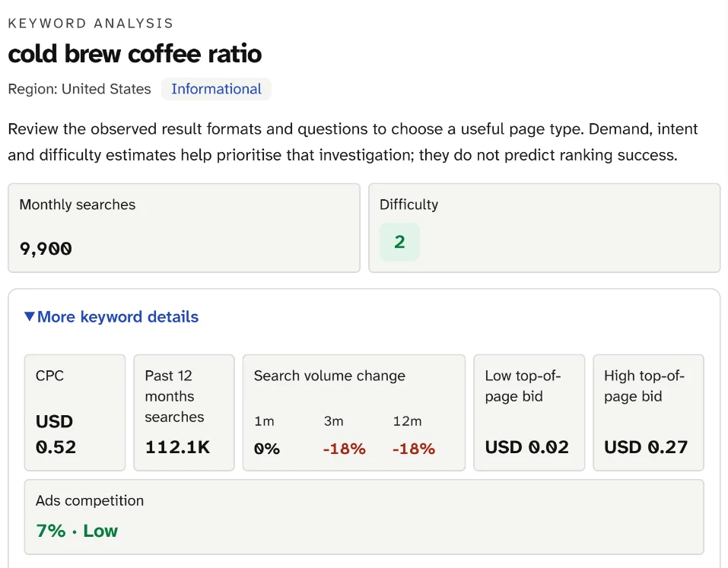Click the disclosure triangle beside More keyword details
The height and width of the screenshot is (568, 728).
pyautogui.click(x=29, y=316)
